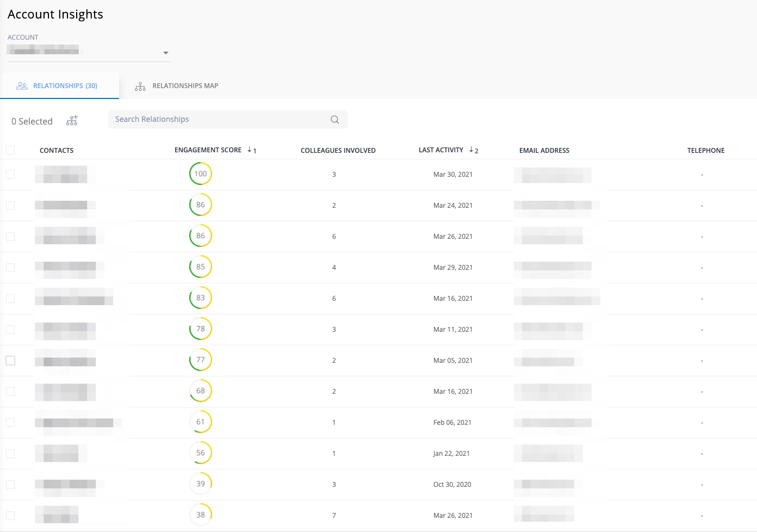
Task: Sort by the Contacts column header
Action: (57, 151)
